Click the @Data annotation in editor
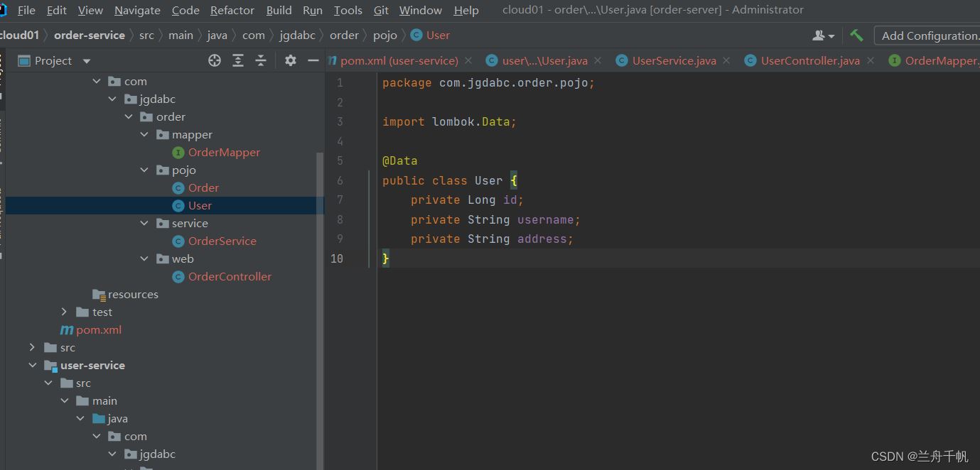Image resolution: width=980 pixels, height=470 pixels. (400, 160)
